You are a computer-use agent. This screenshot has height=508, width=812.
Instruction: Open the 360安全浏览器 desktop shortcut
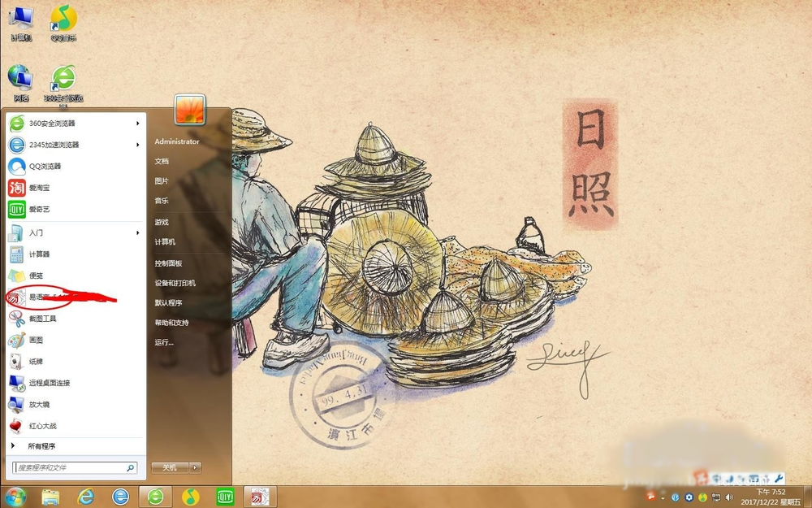point(63,85)
